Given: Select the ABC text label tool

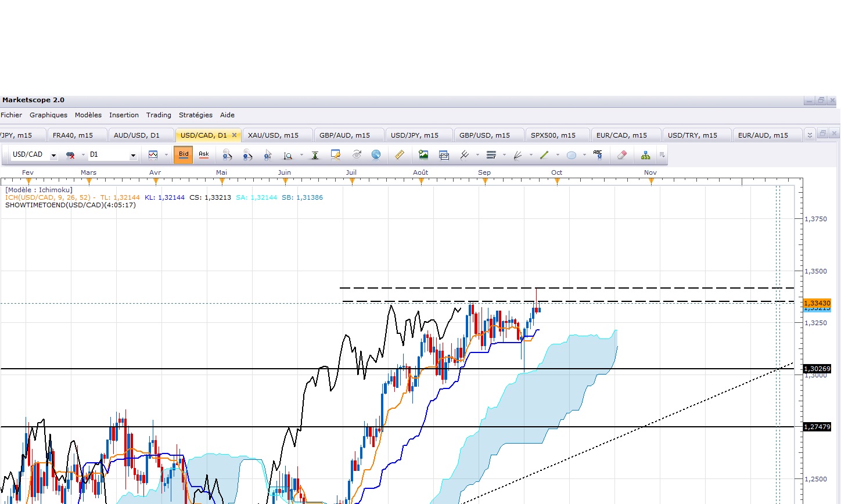Looking at the screenshot, I should [598, 154].
